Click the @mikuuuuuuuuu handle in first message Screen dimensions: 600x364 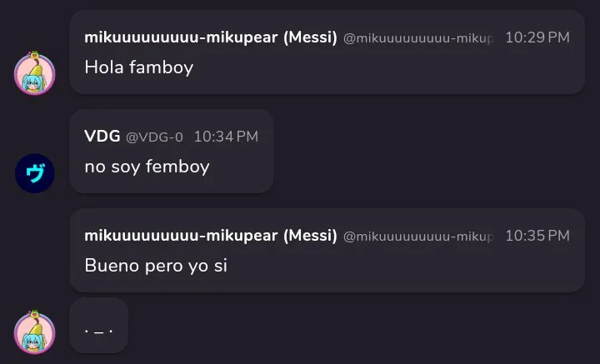pyautogui.click(x=418, y=38)
